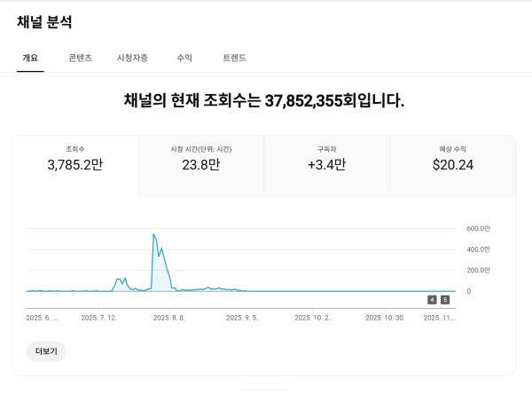Click the 2025. 10. 30. axis date
The image size is (532, 410).
[385, 317]
